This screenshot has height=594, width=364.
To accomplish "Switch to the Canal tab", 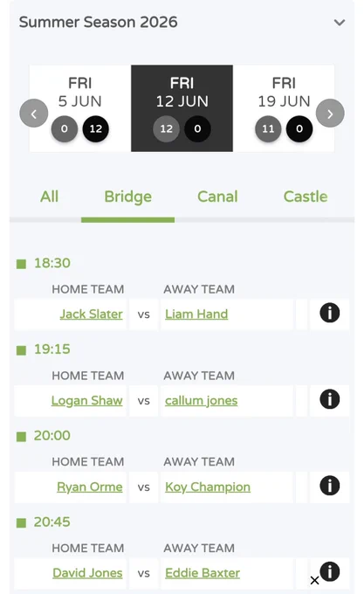I will [217, 197].
